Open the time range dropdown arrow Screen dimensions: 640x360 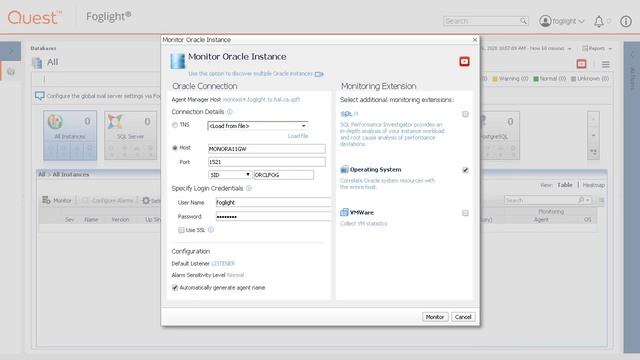569,49
